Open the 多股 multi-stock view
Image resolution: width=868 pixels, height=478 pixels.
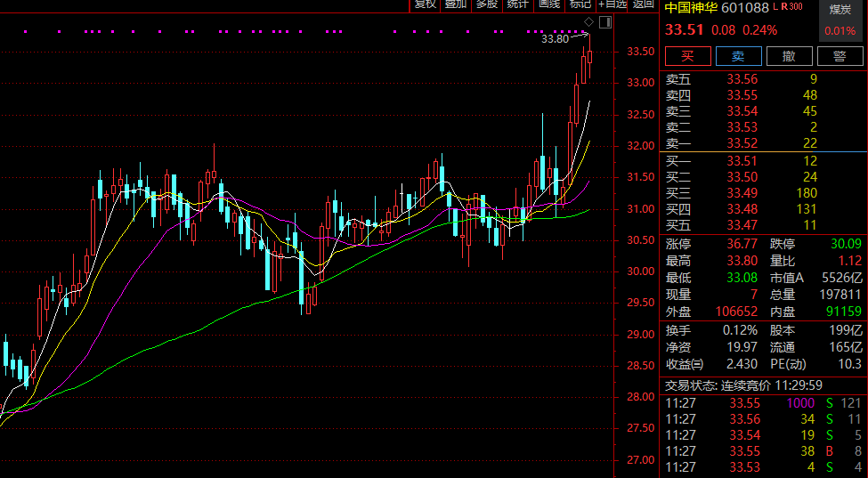(486, 4)
